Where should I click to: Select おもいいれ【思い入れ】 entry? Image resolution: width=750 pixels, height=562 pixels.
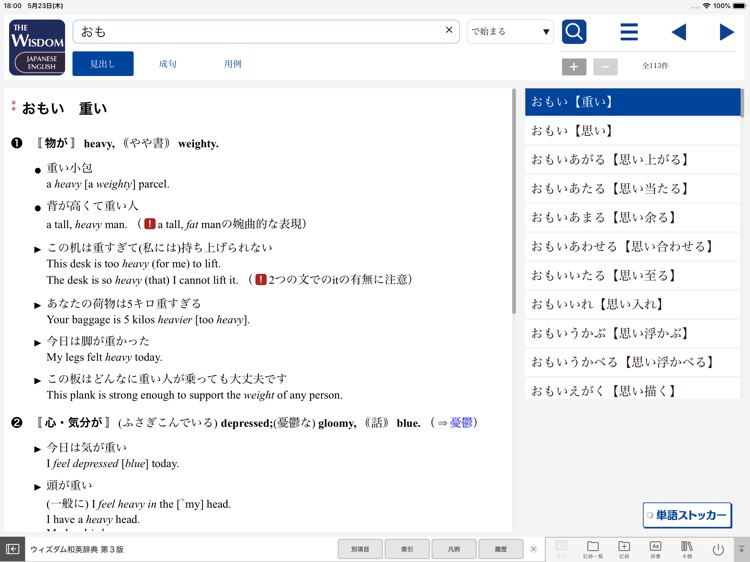coord(632,304)
